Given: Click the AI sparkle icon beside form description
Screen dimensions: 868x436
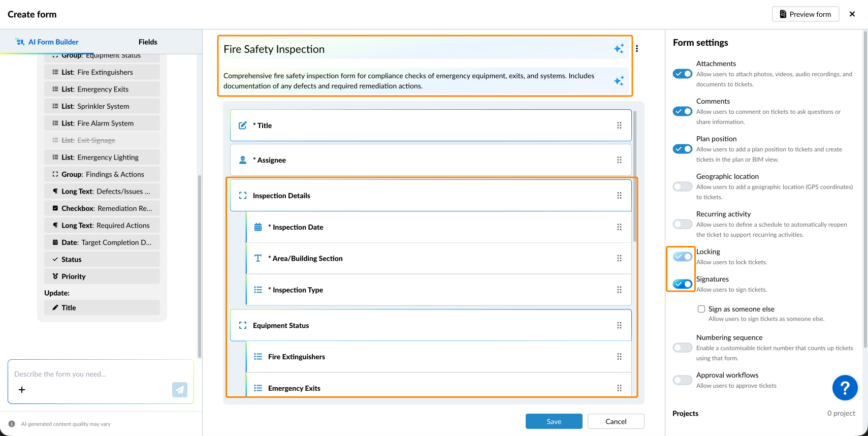Looking at the screenshot, I should pyautogui.click(x=619, y=81).
